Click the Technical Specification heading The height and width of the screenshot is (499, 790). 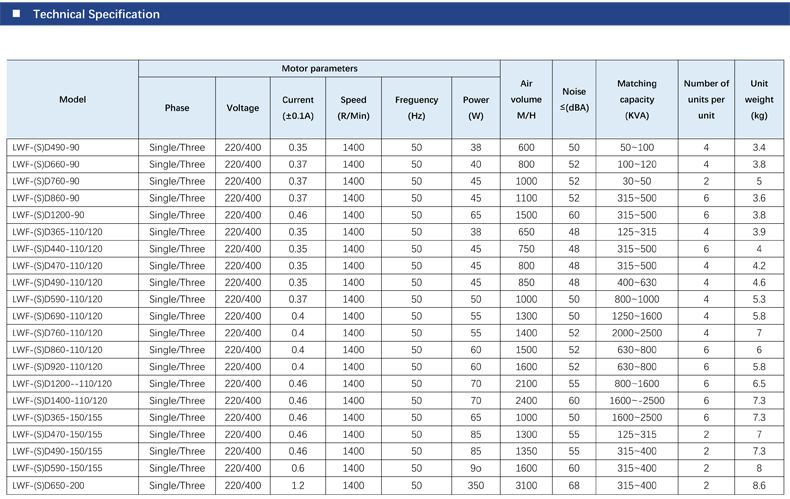pos(96,14)
